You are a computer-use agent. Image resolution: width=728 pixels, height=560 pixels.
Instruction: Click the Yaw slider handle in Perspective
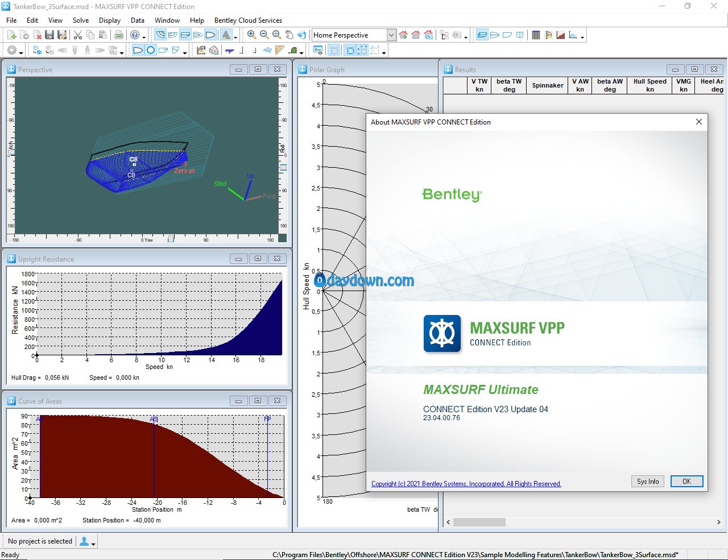(x=171, y=239)
